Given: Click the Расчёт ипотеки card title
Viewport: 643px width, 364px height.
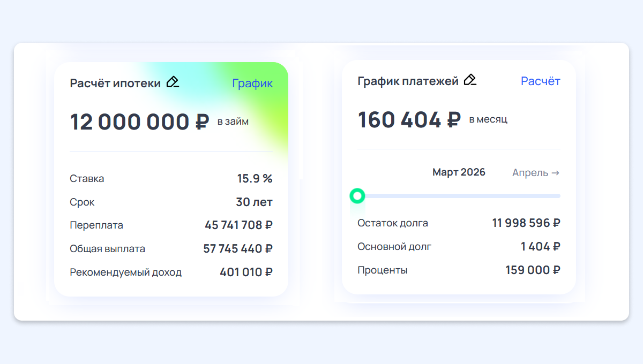Looking at the screenshot, I should click(x=115, y=84).
